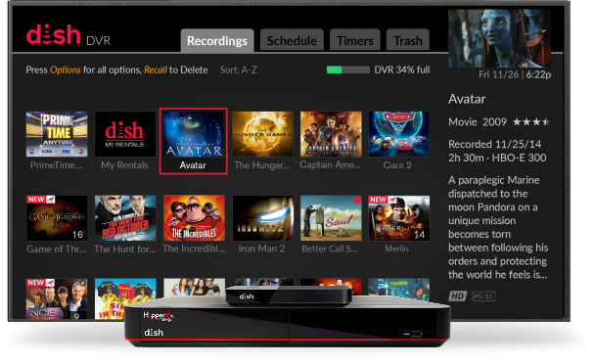The image size is (595, 364).
Task: Click the Avatar title in details panel
Action: tap(467, 99)
